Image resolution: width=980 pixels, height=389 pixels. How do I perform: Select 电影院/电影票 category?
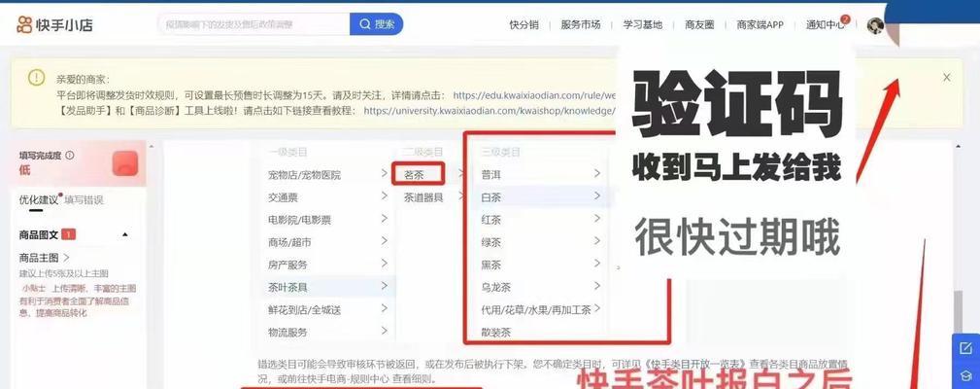pos(299,220)
